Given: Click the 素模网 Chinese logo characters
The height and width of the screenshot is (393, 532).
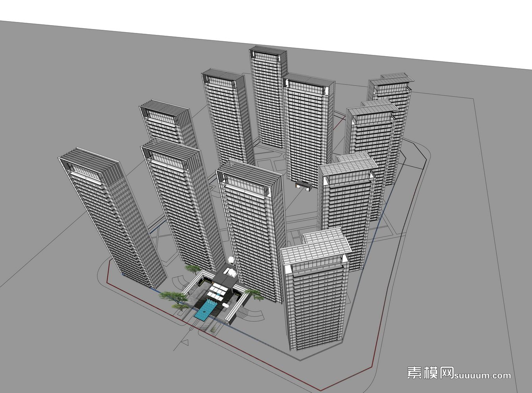Looking at the screenshot, I should pyautogui.click(x=430, y=373).
